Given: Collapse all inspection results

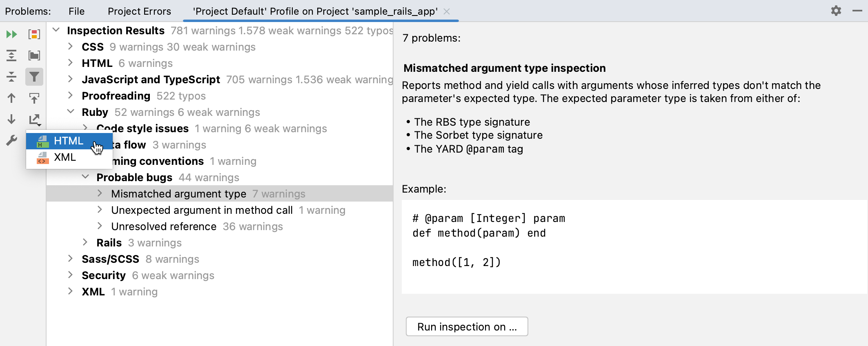Looking at the screenshot, I should (x=11, y=77).
